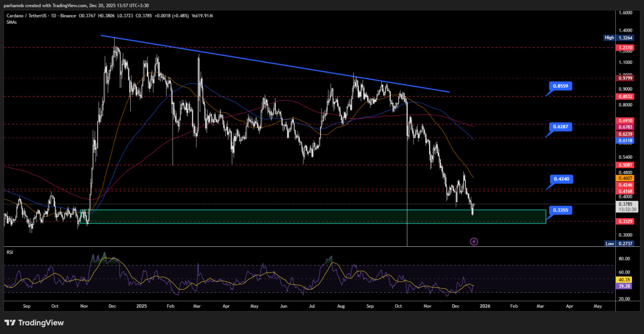Click the RSI pane title

coord(9,251)
